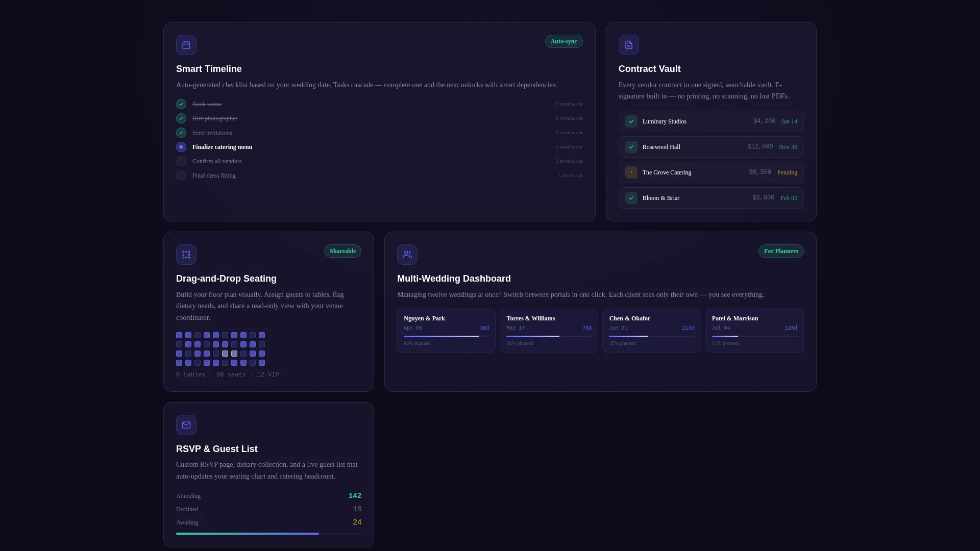Select the Finalize catering menu radio
Viewport: 980px width, 551px height.
pos(181,147)
